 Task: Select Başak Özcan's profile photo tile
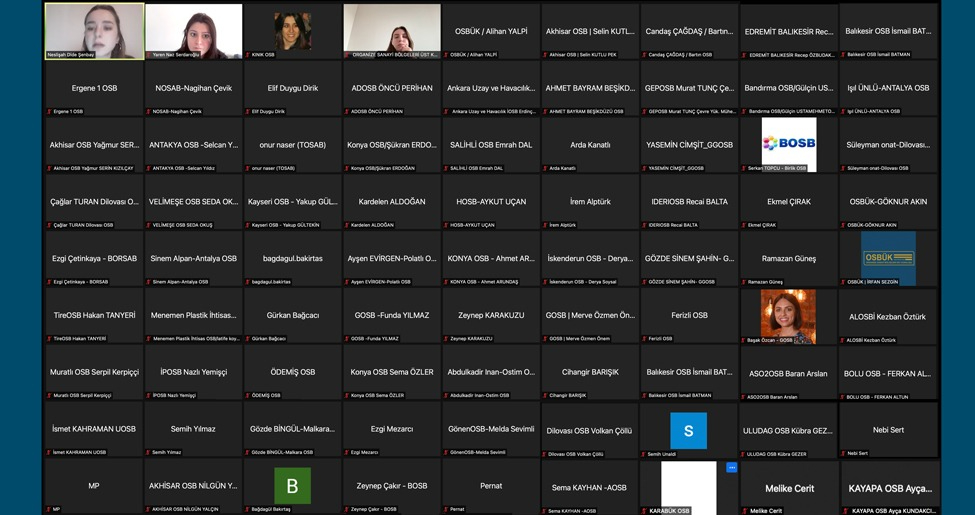click(x=788, y=316)
